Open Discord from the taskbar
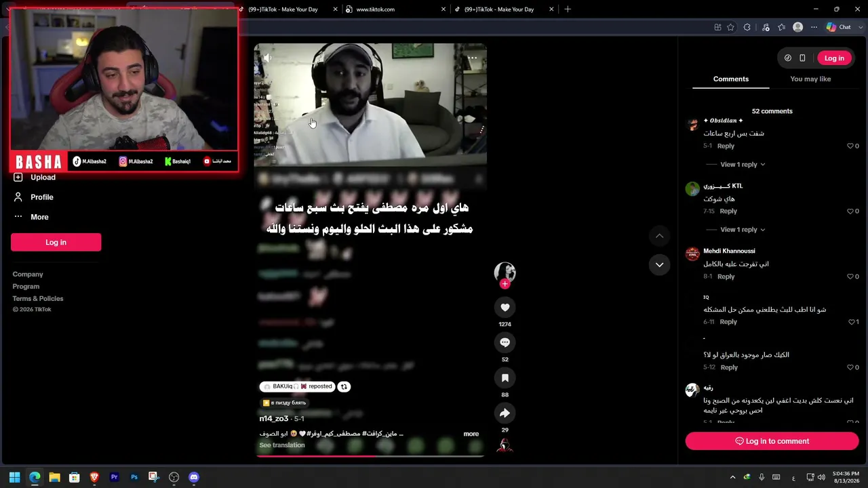868x488 pixels. 194,477
